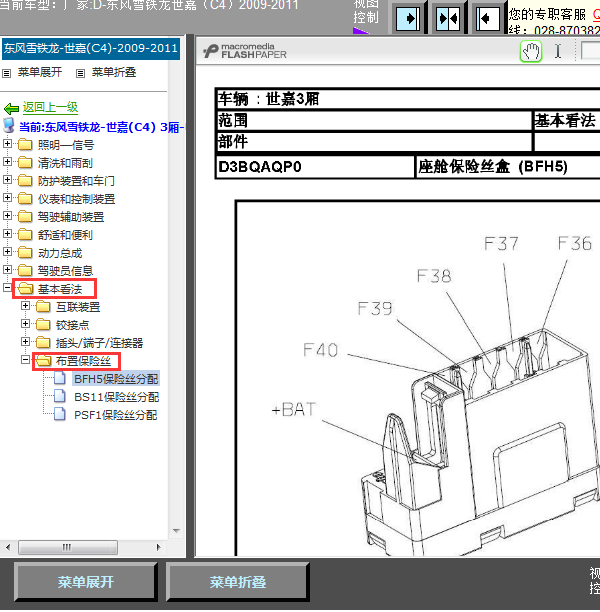Click the 照明—信号 folder icon
This screenshot has height=612, width=600.
pos(25,145)
